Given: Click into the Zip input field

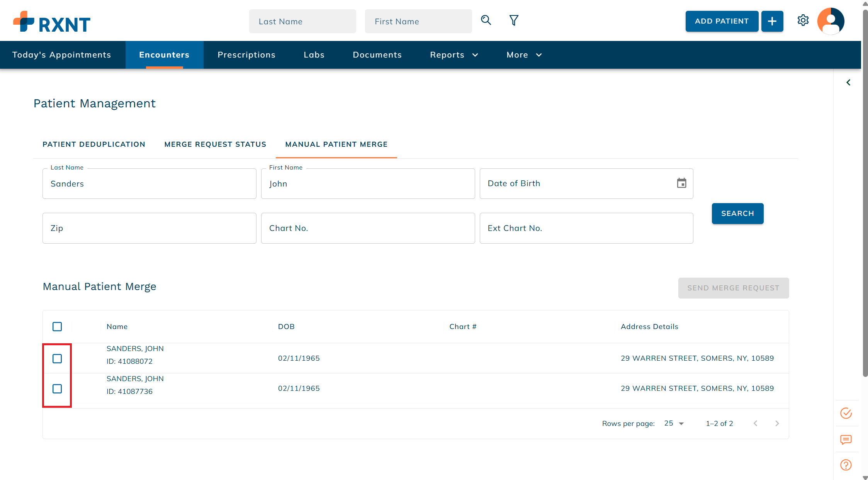Looking at the screenshot, I should point(149,228).
